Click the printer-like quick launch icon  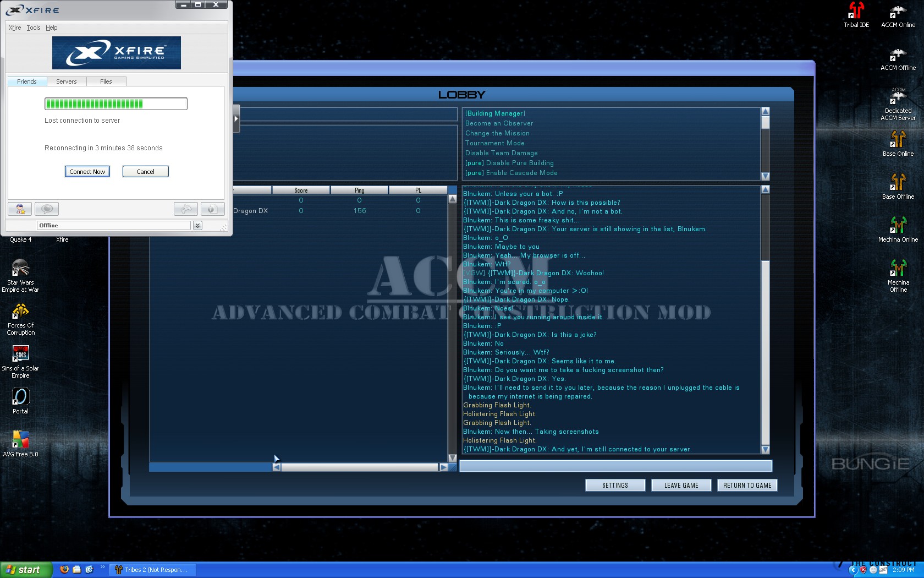point(77,569)
